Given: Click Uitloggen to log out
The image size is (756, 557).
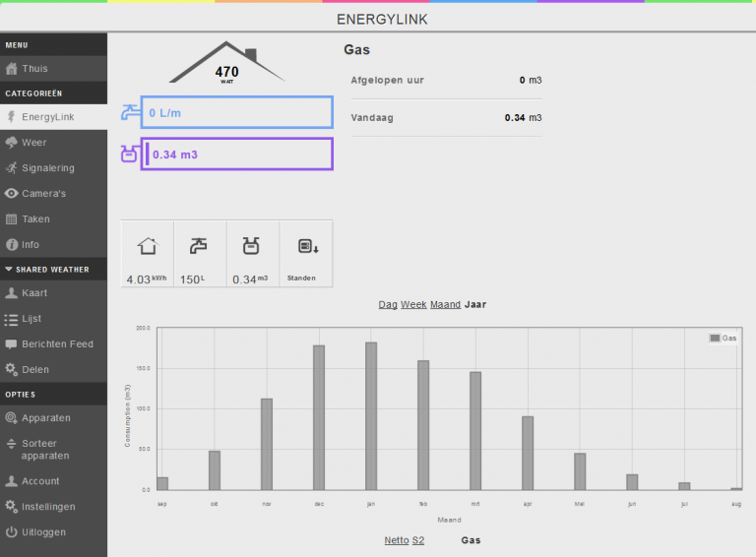Looking at the screenshot, I should tap(43, 532).
